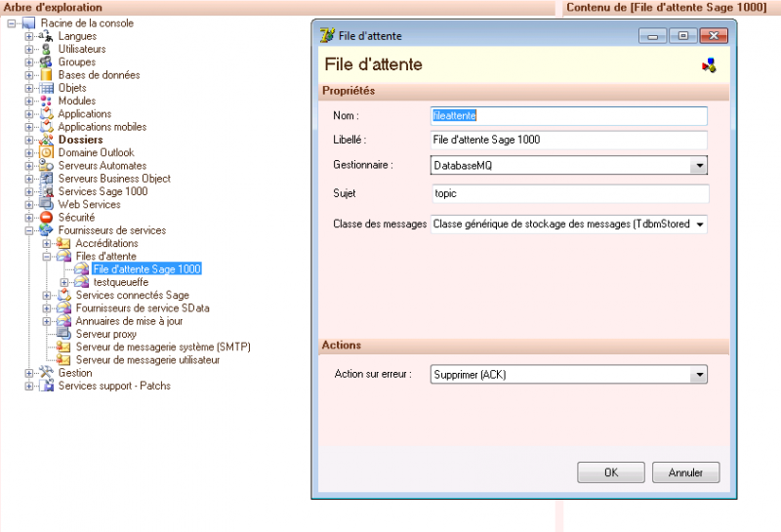The image size is (781, 532).
Task: Click the Objets grid icon
Action: pyautogui.click(x=46, y=88)
